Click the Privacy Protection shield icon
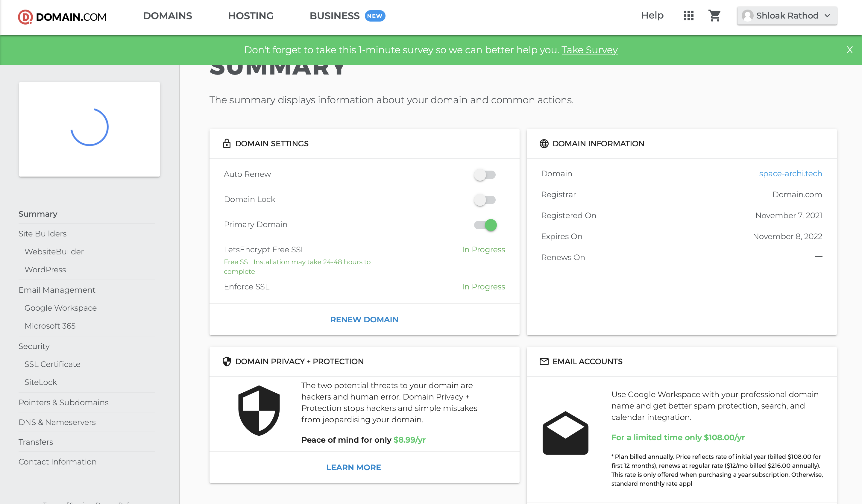 tap(227, 362)
